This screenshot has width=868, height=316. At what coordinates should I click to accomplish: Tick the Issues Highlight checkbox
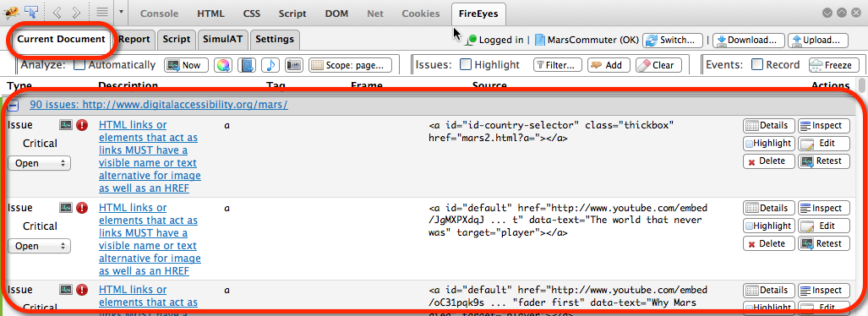point(466,65)
